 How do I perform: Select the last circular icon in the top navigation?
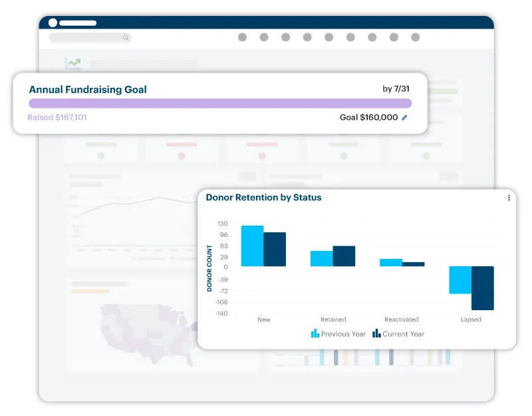[416, 38]
